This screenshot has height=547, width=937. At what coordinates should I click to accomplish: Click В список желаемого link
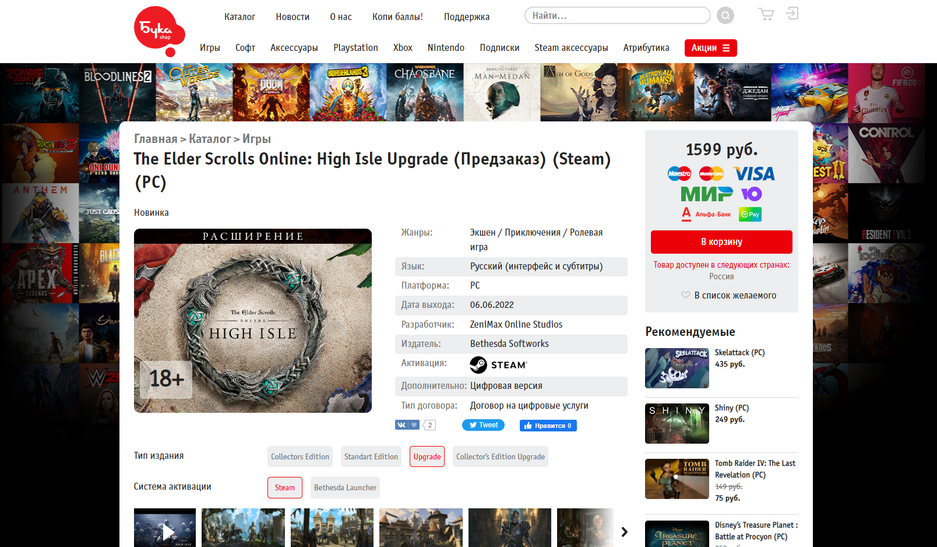tap(735, 295)
